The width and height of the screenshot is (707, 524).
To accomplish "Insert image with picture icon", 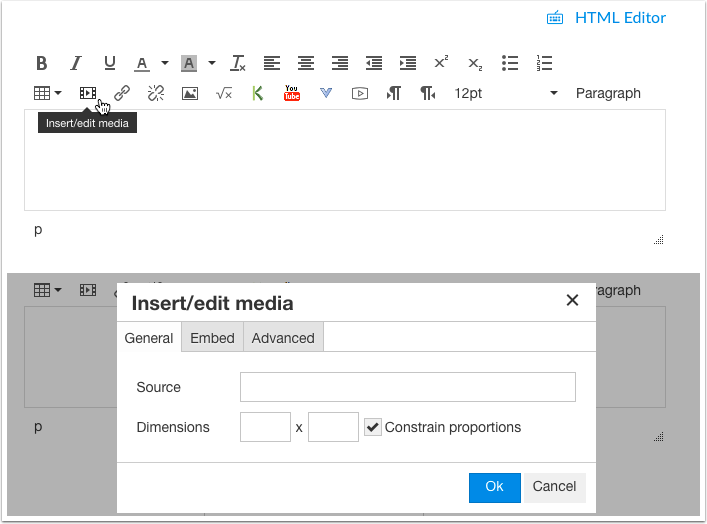I will pyautogui.click(x=190, y=93).
